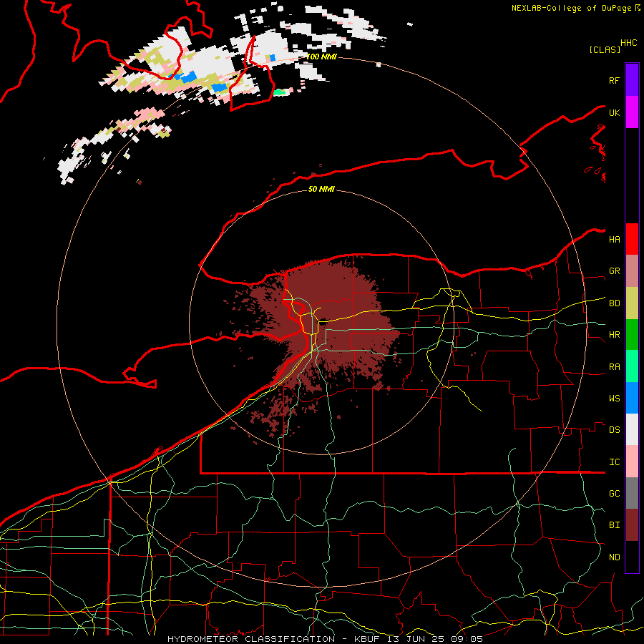
Task: Click the HHC product code text
Action: [629, 43]
